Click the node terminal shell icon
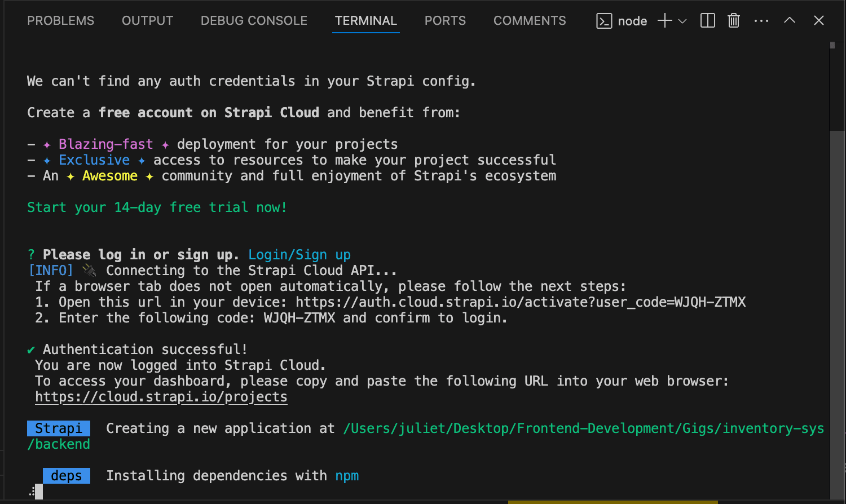The height and width of the screenshot is (504, 846). 604,21
